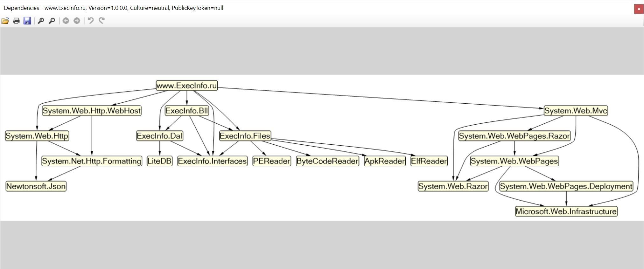Open a graph file with folder icon
This screenshot has height=269, width=644.
click(x=5, y=21)
